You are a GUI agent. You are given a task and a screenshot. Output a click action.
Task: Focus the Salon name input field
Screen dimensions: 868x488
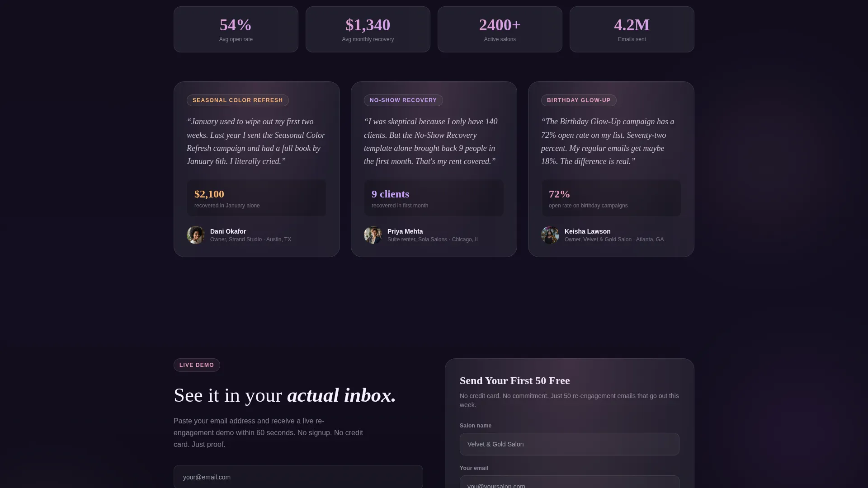pyautogui.click(x=569, y=444)
